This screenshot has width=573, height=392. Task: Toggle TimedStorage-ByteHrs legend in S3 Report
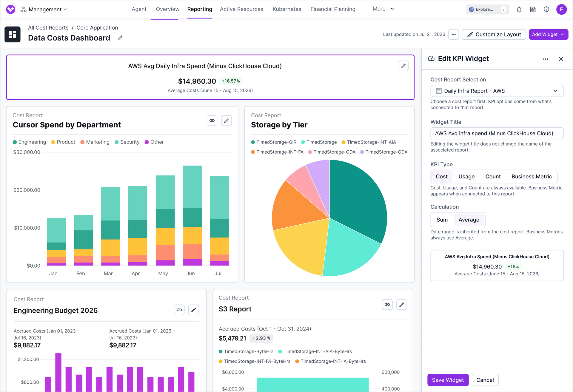click(246, 351)
